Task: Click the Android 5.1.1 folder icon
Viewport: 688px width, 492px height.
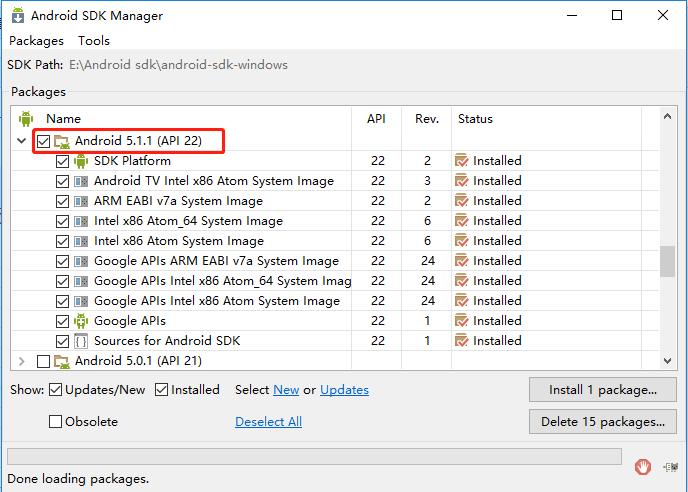Action: pyautogui.click(x=62, y=141)
